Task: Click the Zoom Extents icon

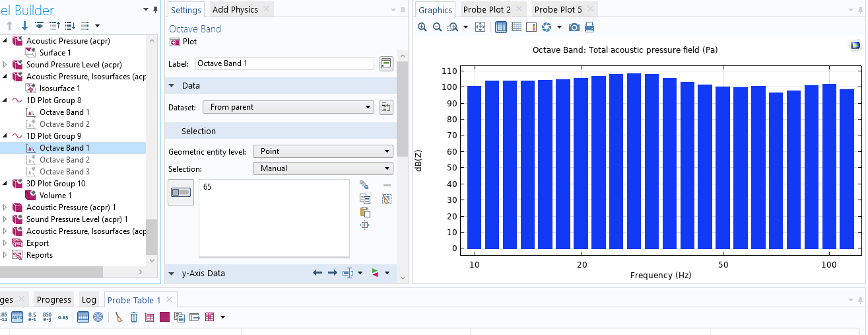Action: point(481,27)
